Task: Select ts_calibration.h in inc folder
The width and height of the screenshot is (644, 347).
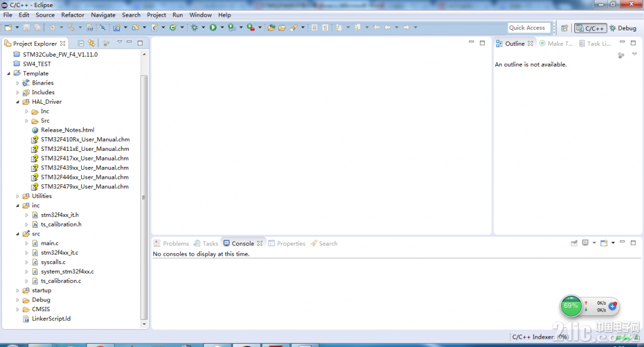Action: [61, 225]
